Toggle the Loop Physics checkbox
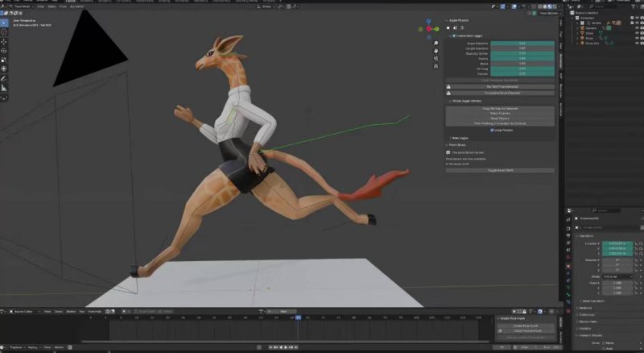This screenshot has width=644, height=353. [x=492, y=130]
